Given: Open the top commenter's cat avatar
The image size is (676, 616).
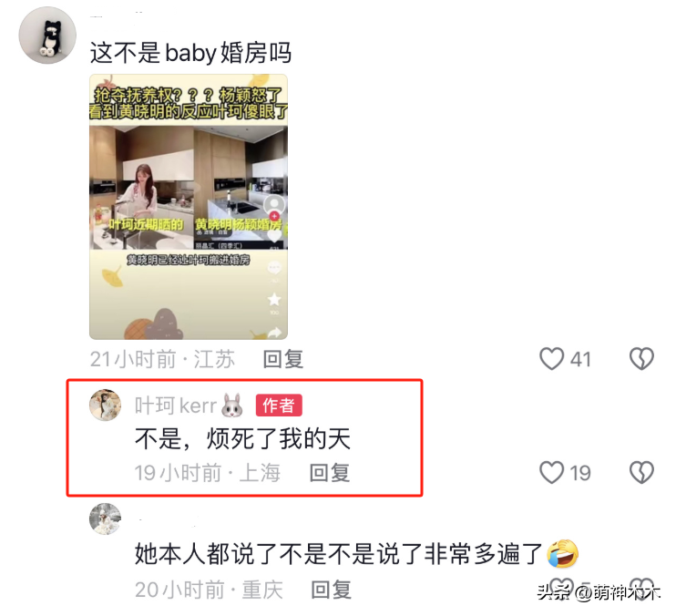Looking at the screenshot, I should pyautogui.click(x=47, y=36).
